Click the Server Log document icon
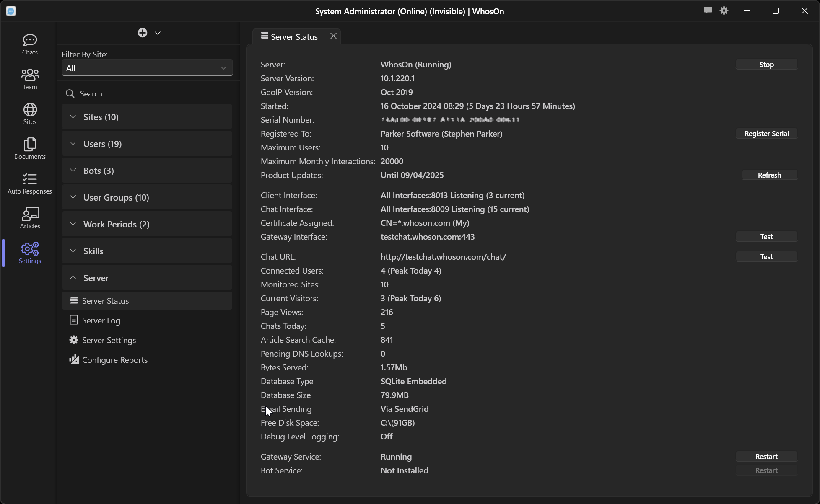Image resolution: width=820 pixels, height=504 pixels. (x=74, y=320)
